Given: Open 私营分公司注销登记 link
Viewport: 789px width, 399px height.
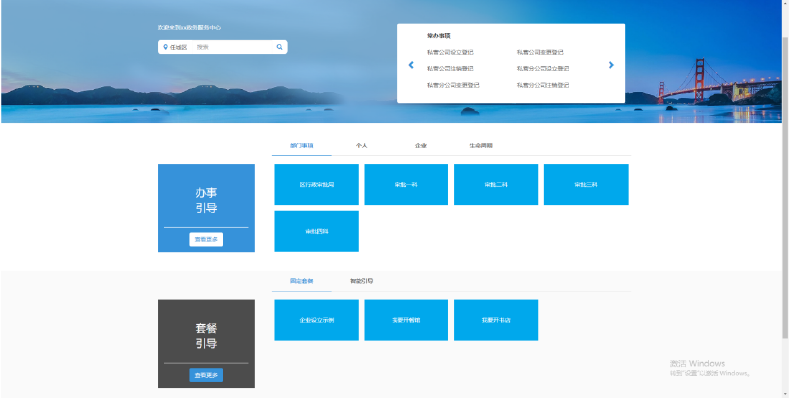Looking at the screenshot, I should click(x=543, y=86).
